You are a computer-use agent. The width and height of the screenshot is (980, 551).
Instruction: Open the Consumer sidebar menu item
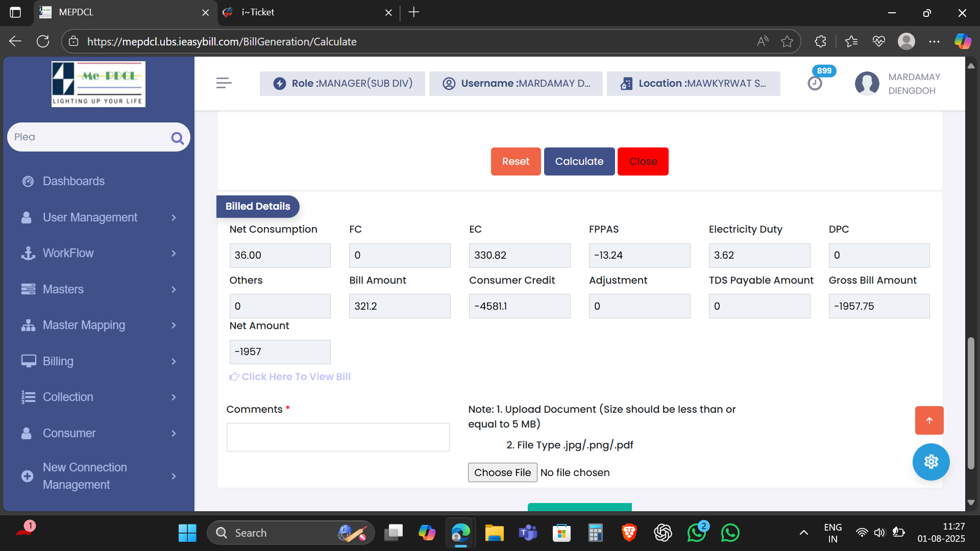click(x=69, y=433)
